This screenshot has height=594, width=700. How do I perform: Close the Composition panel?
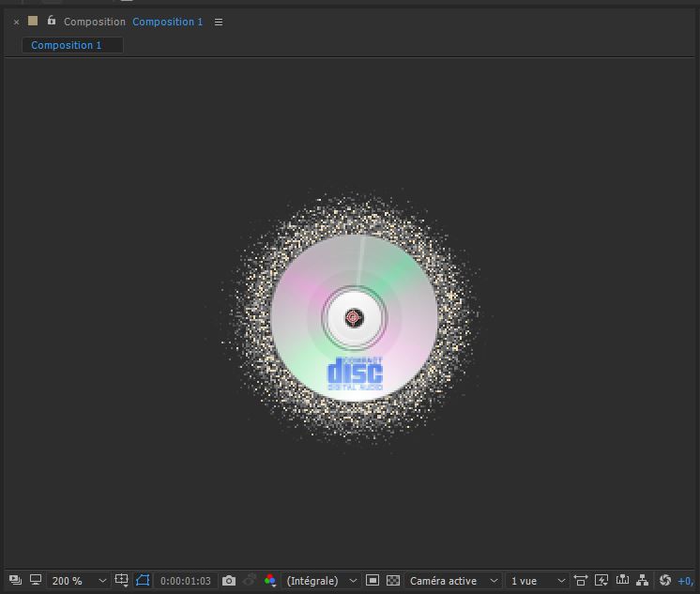tap(17, 22)
